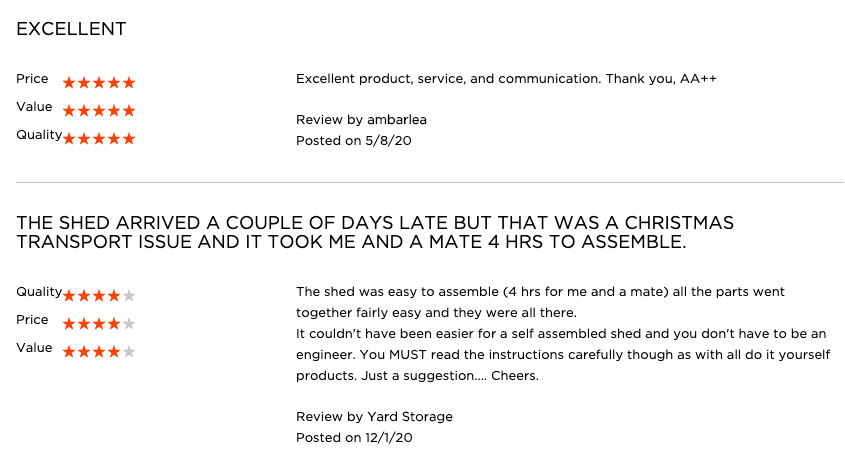The height and width of the screenshot is (467, 845).
Task: Click the shed arrived late review title
Action: 375,232
